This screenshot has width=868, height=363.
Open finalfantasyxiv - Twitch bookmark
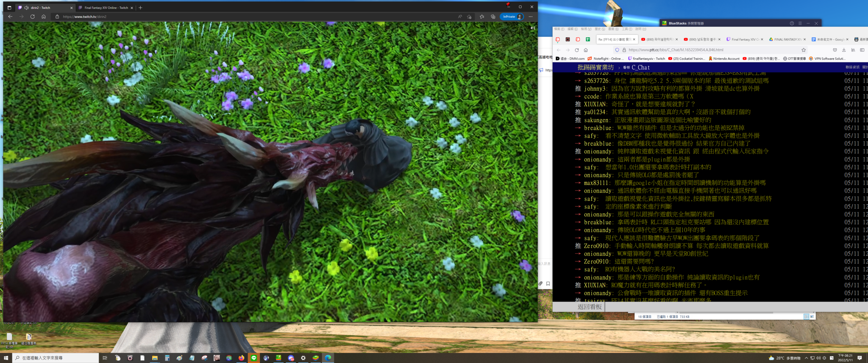pos(646,58)
